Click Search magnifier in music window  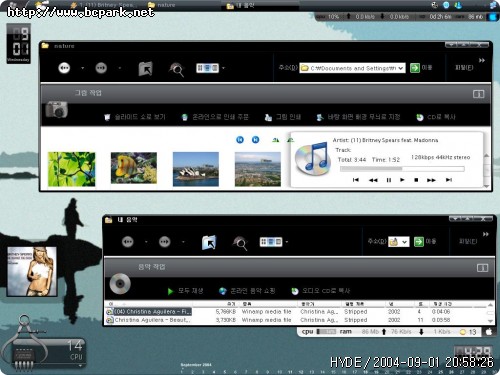(x=240, y=243)
